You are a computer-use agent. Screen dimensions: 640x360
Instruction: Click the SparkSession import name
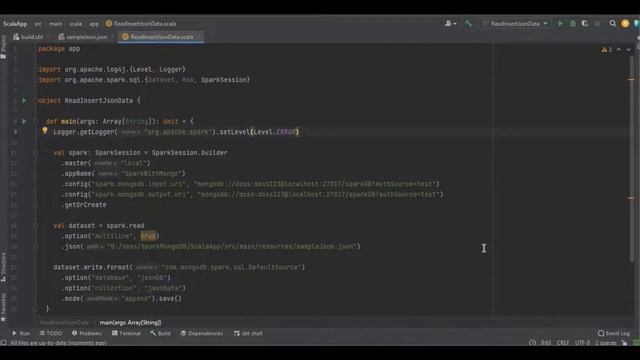coord(224,80)
